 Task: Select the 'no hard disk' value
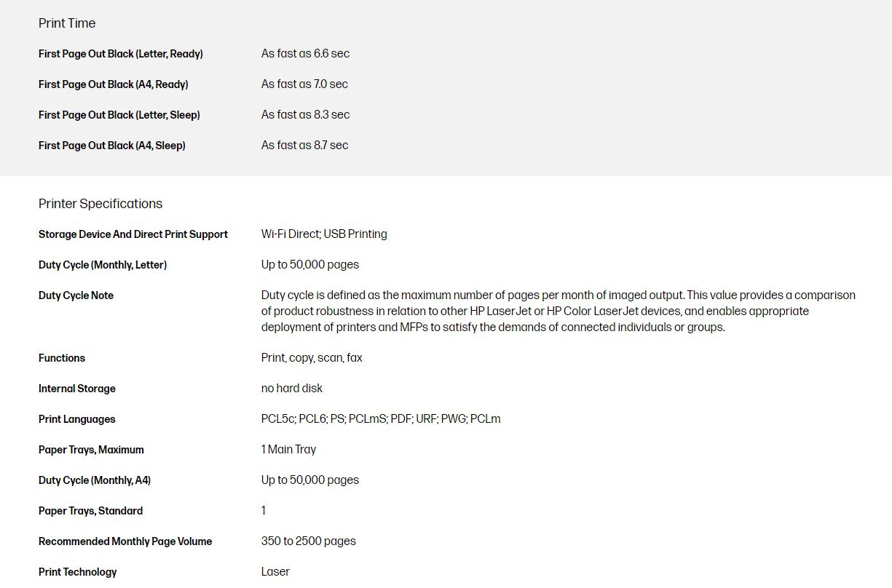pos(292,389)
